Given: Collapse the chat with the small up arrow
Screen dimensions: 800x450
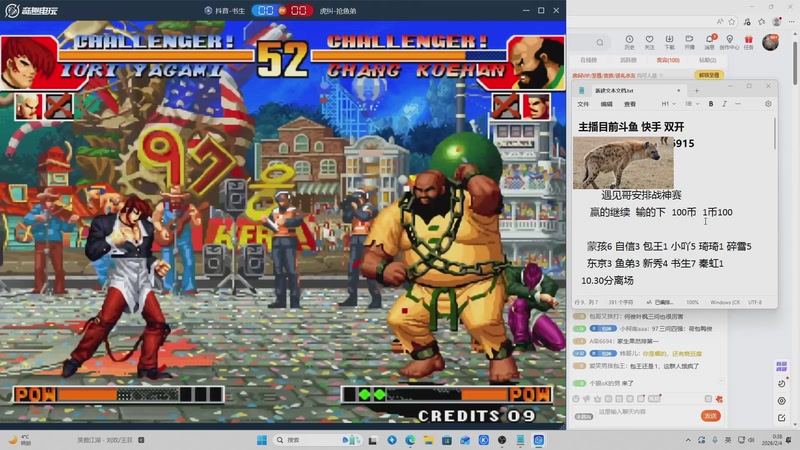Looking at the screenshot, I should tap(721, 381).
